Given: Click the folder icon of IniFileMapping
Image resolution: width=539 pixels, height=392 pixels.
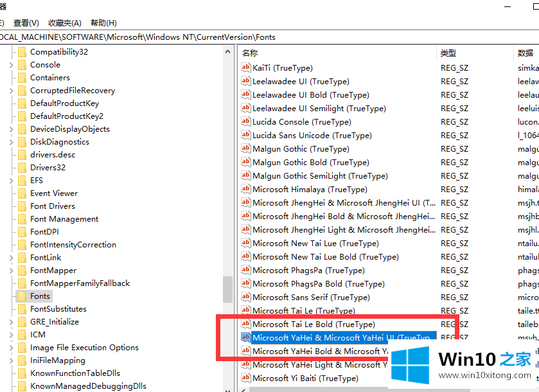Looking at the screenshot, I should (x=22, y=361).
